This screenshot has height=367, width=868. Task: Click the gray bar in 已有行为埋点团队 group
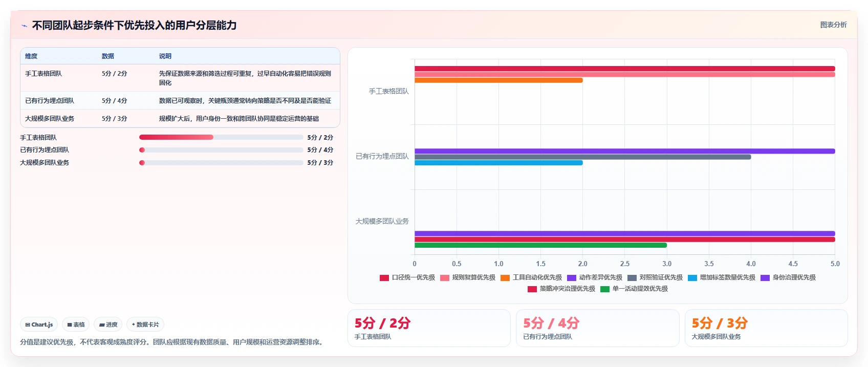[x=582, y=157]
